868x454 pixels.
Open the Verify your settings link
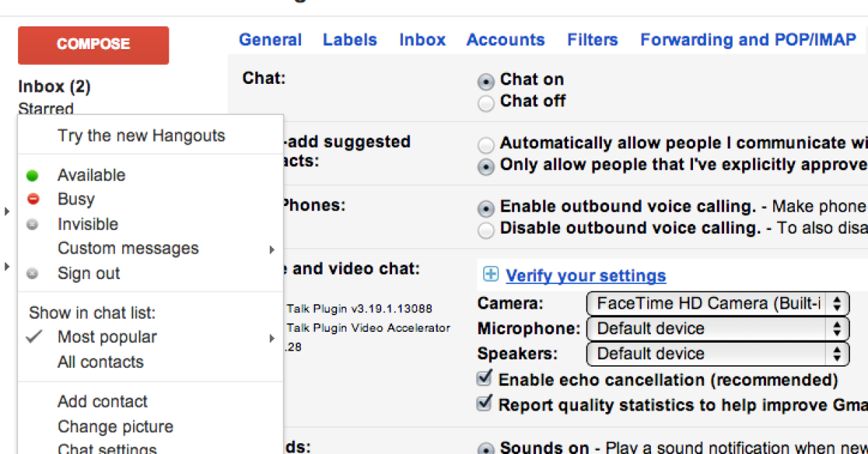[586, 275]
